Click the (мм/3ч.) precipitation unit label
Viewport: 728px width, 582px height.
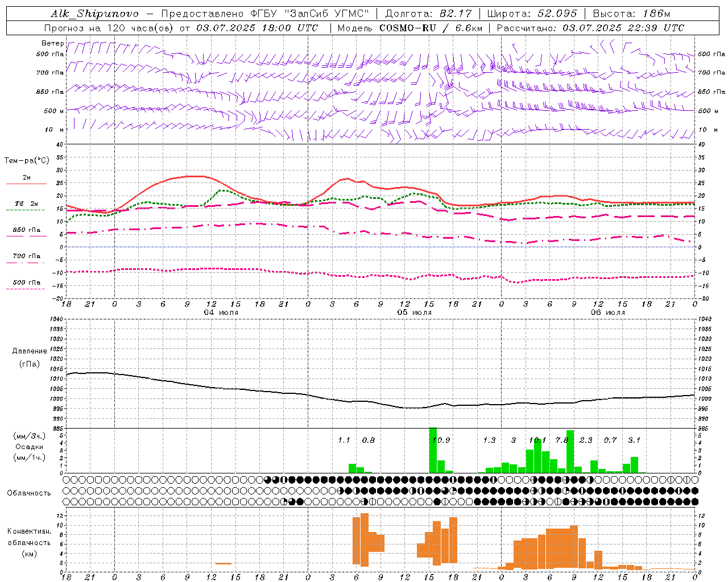point(30,436)
